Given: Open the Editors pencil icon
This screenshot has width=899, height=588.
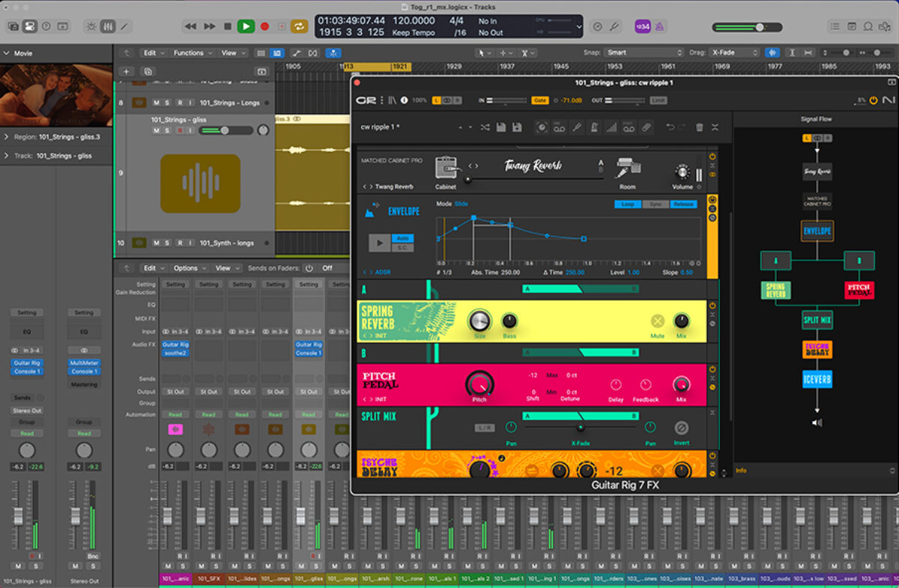Looking at the screenshot, I should (124, 26).
